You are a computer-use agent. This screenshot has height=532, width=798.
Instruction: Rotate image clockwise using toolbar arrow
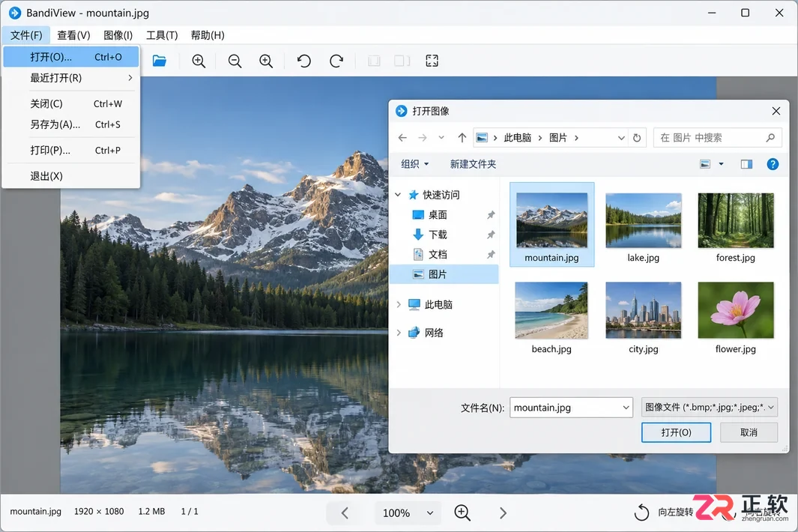[336, 61]
